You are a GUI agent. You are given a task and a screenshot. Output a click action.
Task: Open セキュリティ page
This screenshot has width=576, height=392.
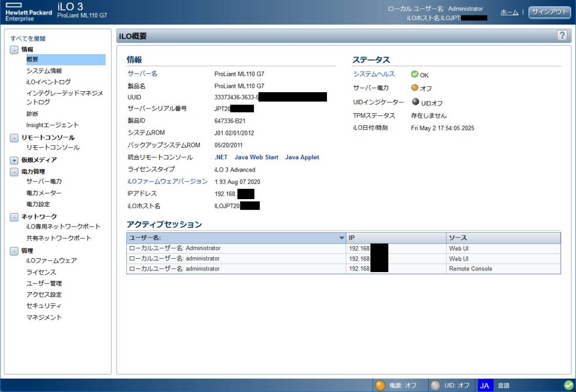[x=44, y=306]
